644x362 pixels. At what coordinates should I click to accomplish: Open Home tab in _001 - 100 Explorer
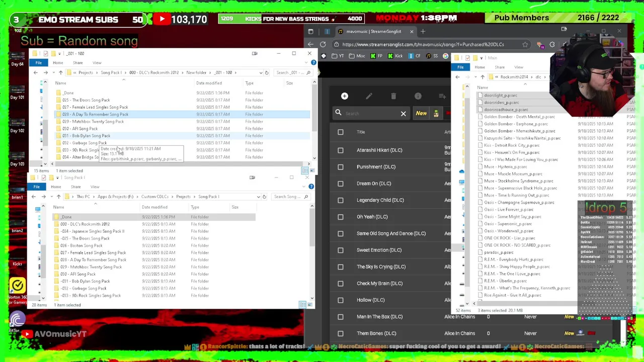(58, 63)
